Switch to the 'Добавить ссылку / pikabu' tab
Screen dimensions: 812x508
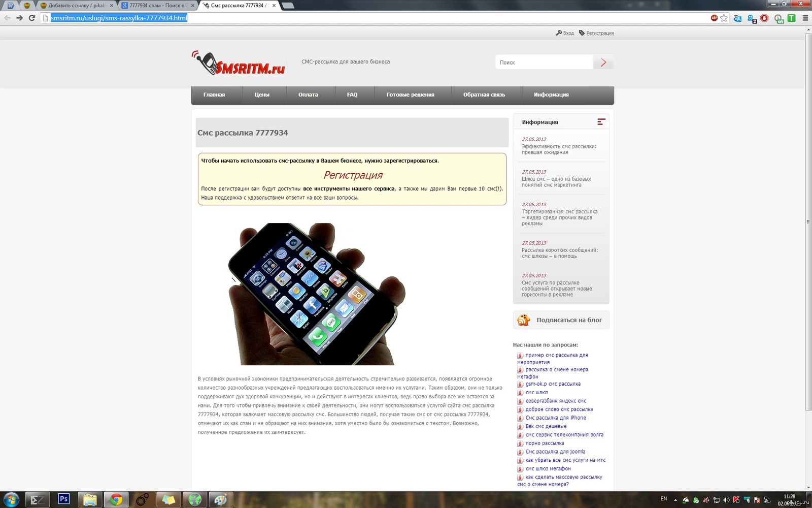point(76,6)
